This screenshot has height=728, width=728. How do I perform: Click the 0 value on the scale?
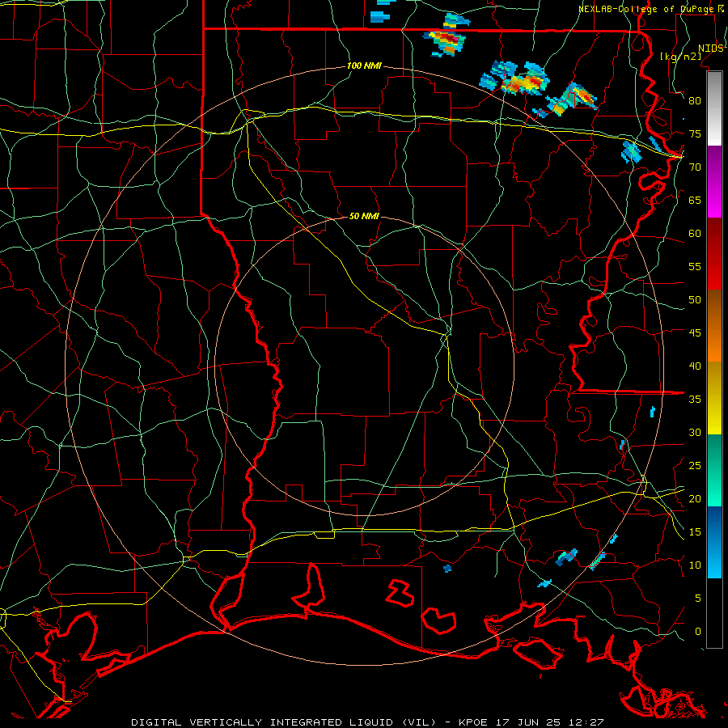[698, 632]
